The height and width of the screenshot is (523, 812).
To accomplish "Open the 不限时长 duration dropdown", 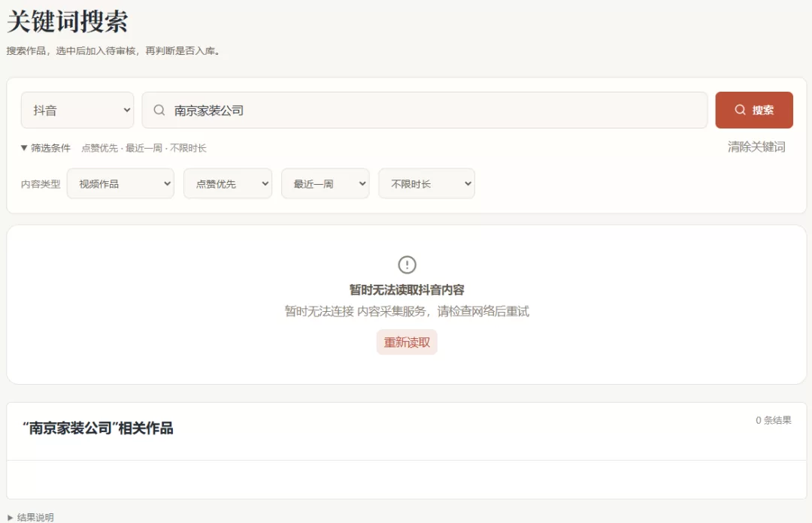I will point(427,184).
